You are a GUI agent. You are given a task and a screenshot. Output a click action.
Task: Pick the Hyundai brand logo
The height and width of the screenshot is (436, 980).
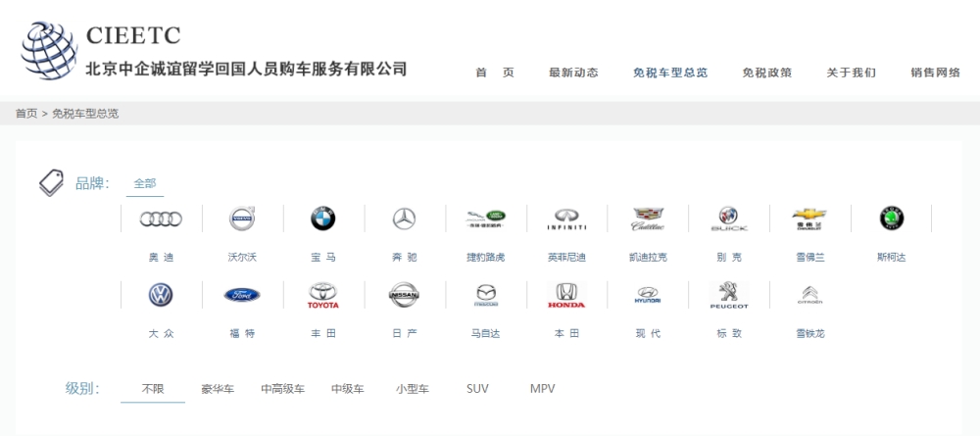point(648,295)
